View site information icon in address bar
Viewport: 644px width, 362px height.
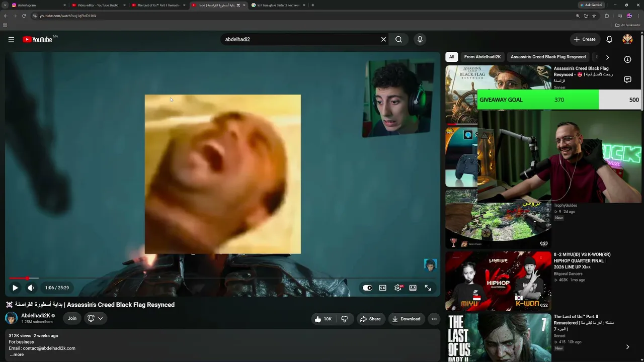pyautogui.click(x=35, y=16)
